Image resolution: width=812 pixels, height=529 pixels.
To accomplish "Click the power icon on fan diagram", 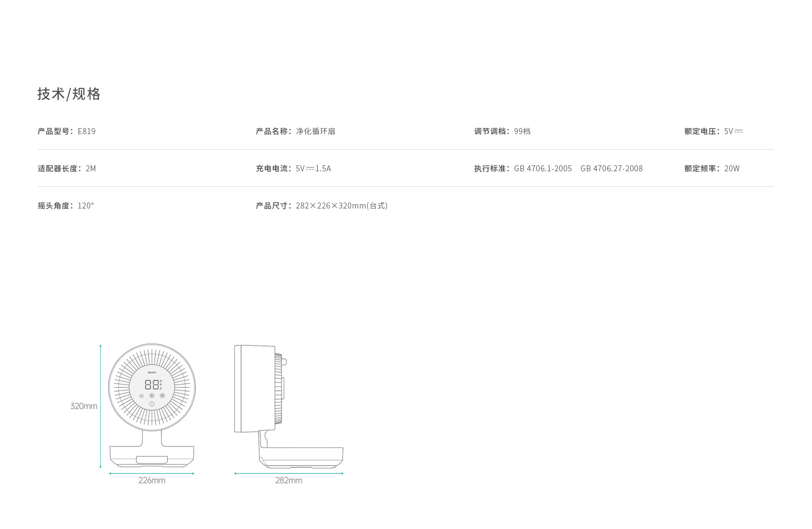I will click(x=152, y=404).
